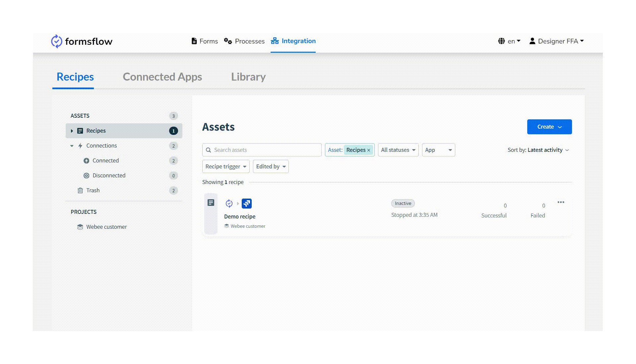Click the Demo recipe thumbnail icon
Image resolution: width=636 pixels, height=364 pixels.
(x=211, y=203)
